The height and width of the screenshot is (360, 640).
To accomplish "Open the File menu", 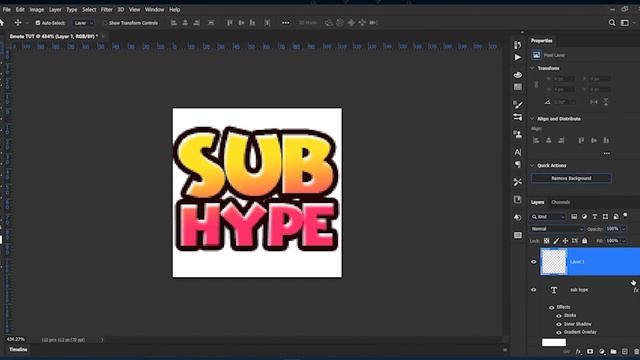I will click(x=7, y=9).
